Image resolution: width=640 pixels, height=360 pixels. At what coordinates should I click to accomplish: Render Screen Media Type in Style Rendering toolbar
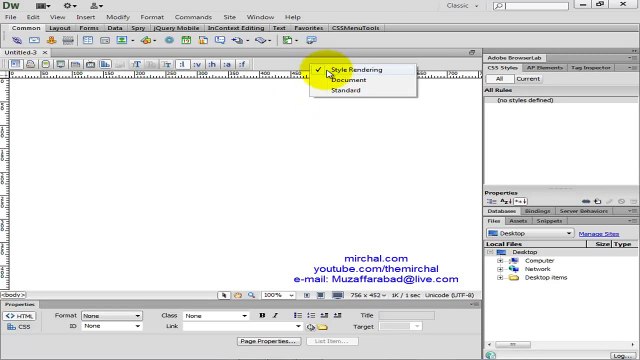(15, 64)
